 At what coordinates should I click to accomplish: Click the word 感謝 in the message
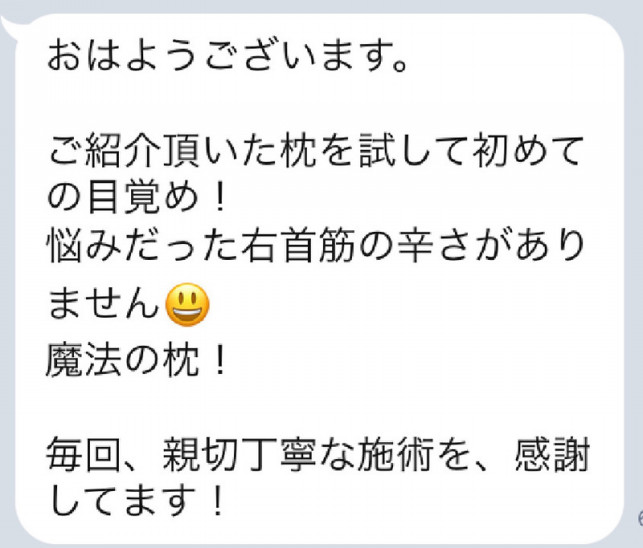click(x=552, y=455)
